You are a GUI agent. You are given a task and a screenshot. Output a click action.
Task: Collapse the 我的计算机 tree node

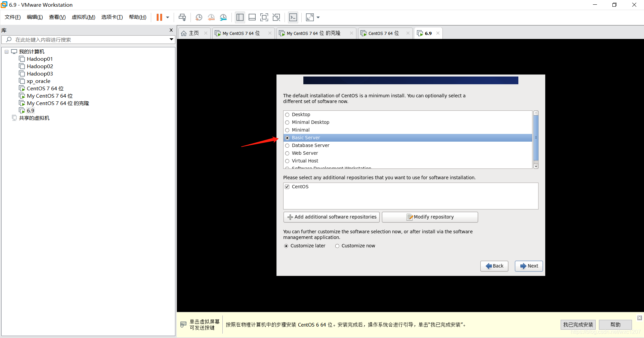tap(6, 52)
